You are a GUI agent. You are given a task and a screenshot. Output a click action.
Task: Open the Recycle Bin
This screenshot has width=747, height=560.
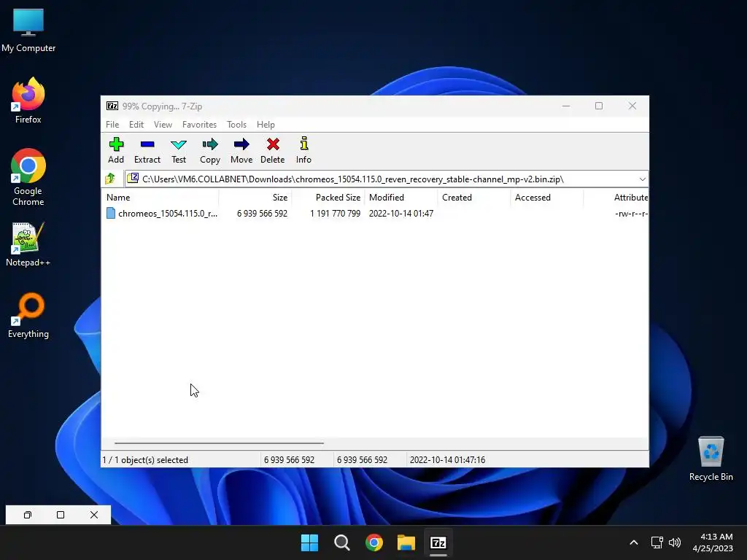[x=711, y=459]
